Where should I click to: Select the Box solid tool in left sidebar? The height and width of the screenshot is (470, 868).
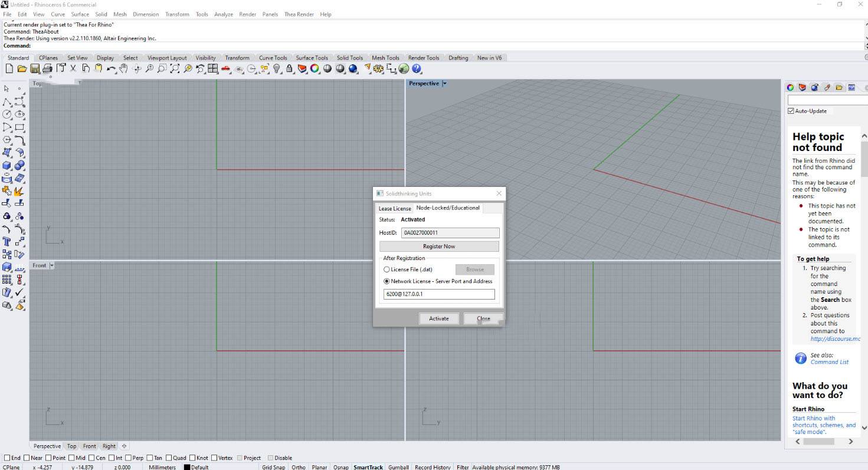(x=6, y=165)
